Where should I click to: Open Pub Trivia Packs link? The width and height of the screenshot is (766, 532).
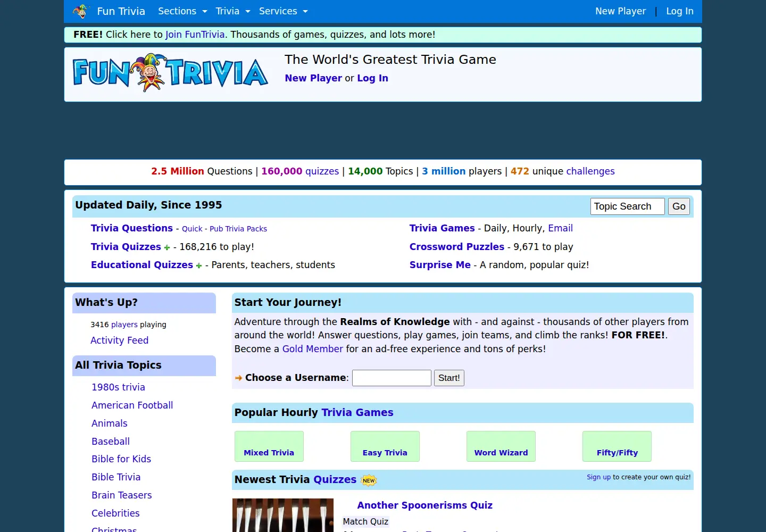238,229
